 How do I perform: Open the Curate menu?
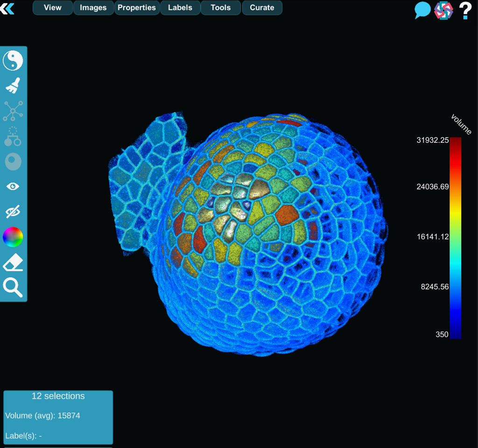coord(262,7)
